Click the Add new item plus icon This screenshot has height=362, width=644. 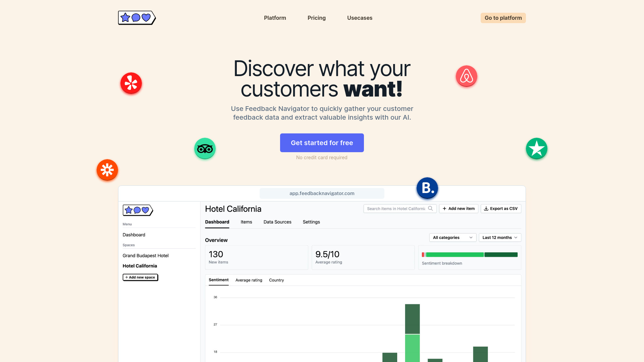point(444,208)
